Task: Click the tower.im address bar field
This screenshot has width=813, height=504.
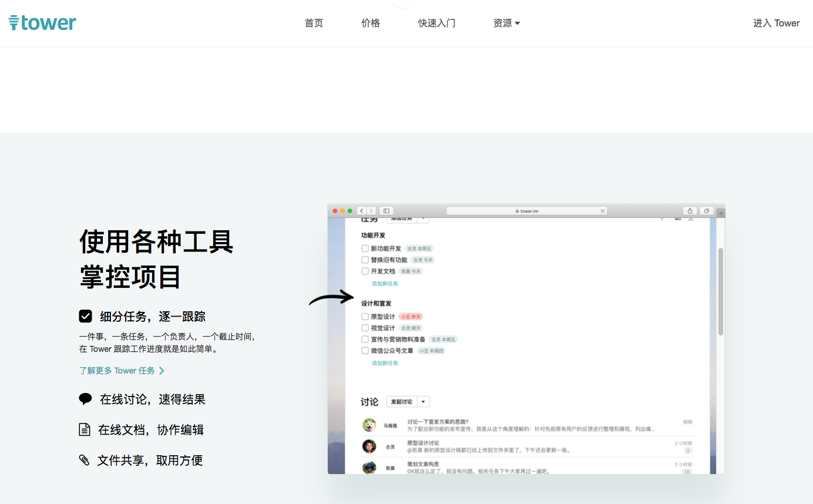Action: pyautogui.click(x=527, y=211)
